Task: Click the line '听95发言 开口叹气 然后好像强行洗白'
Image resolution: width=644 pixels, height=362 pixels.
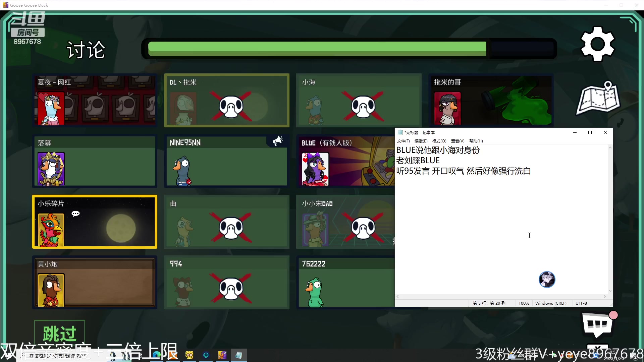Action: point(464,171)
